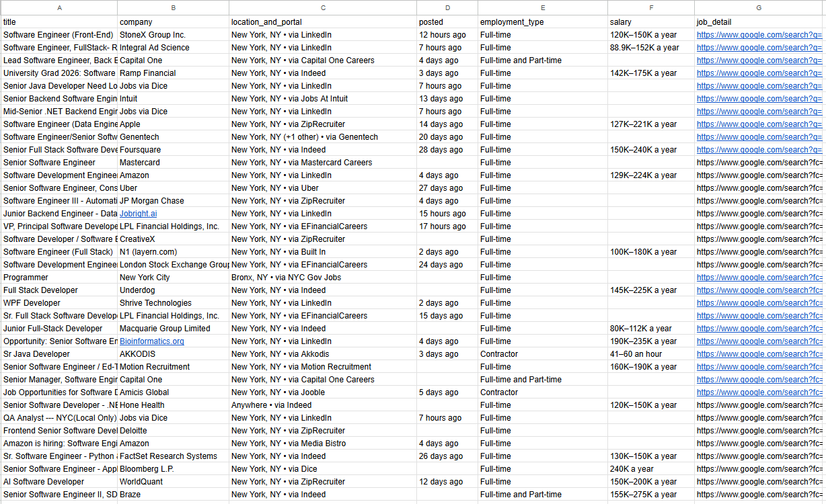Select column F header
The image size is (826, 504).
coord(650,8)
